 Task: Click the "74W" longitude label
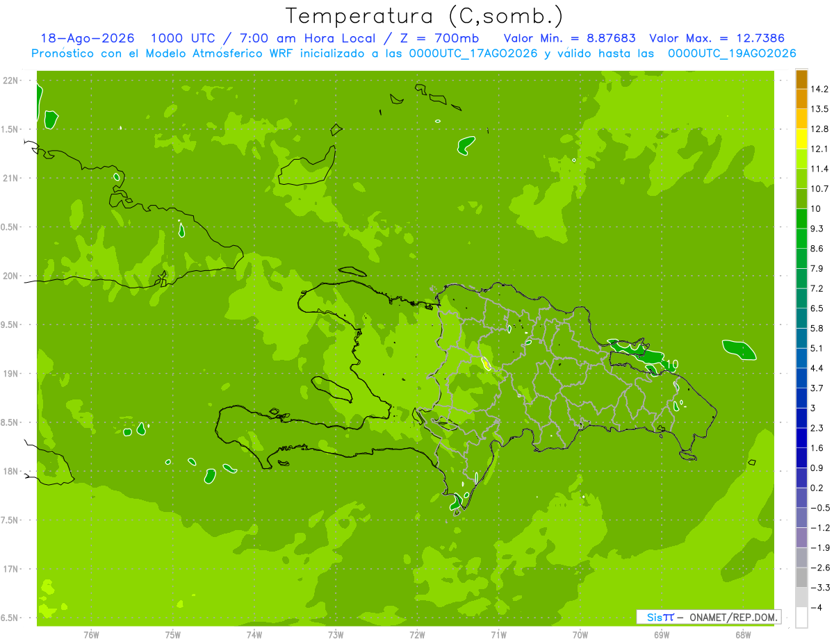254,635
